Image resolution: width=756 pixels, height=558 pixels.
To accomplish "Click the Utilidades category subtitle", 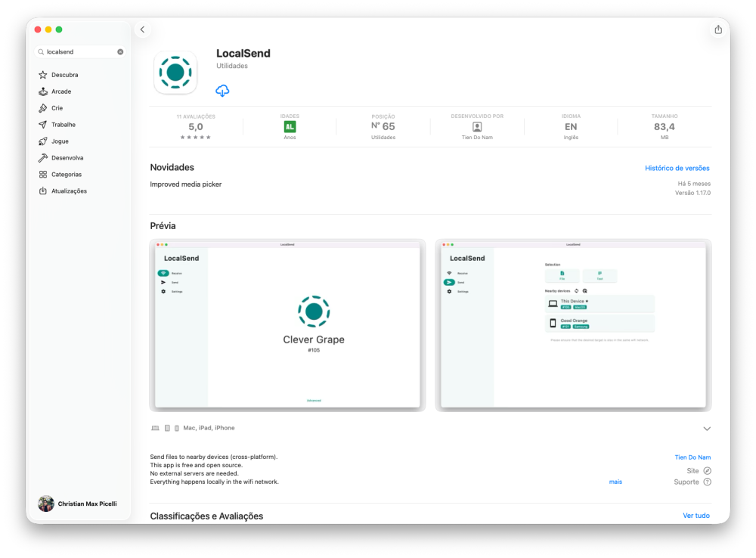I will click(232, 66).
